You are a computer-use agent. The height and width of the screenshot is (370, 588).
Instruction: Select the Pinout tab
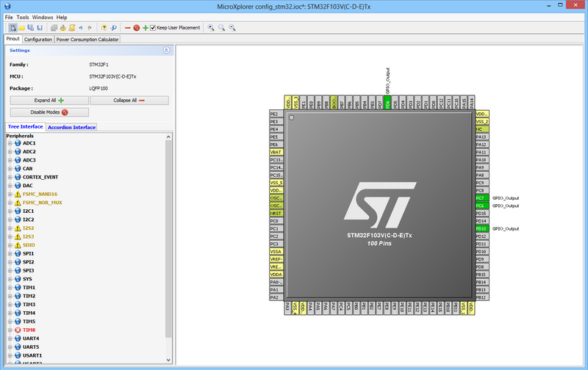coord(12,39)
